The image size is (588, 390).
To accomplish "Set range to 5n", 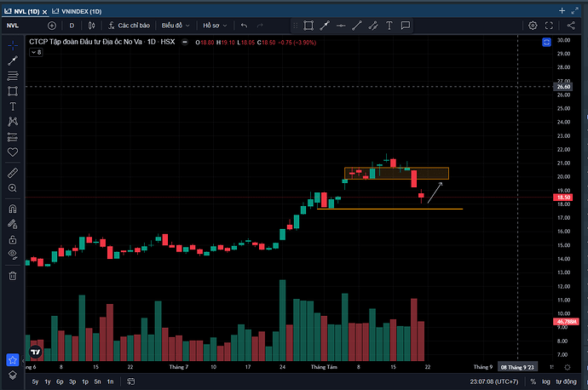I will 97,381.
